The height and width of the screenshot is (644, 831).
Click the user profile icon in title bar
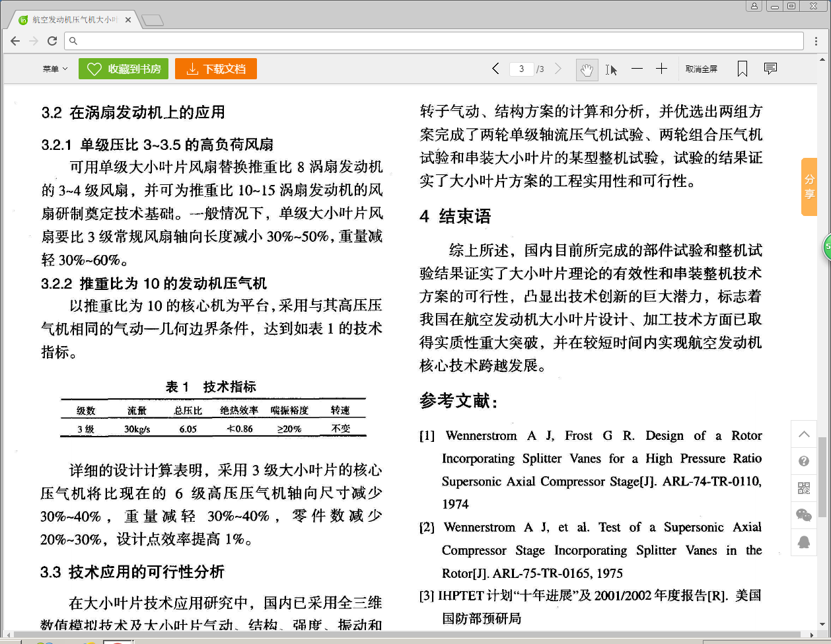point(754,6)
